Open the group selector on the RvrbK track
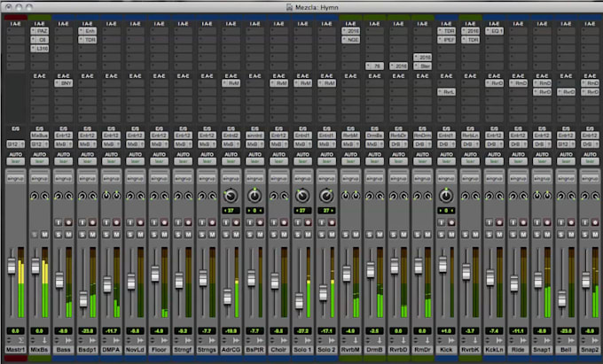This screenshot has height=364, width=603. click(x=470, y=179)
